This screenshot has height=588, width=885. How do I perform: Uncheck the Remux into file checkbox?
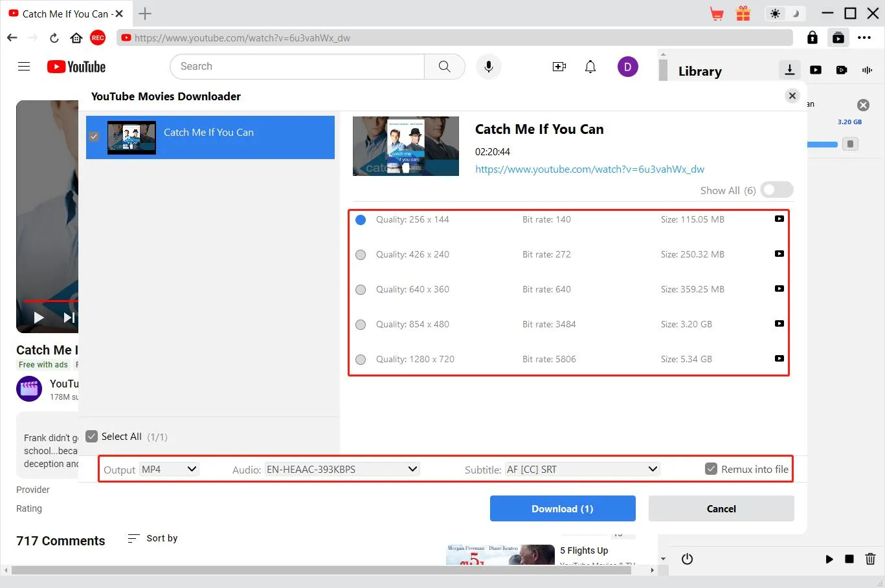pyautogui.click(x=711, y=470)
